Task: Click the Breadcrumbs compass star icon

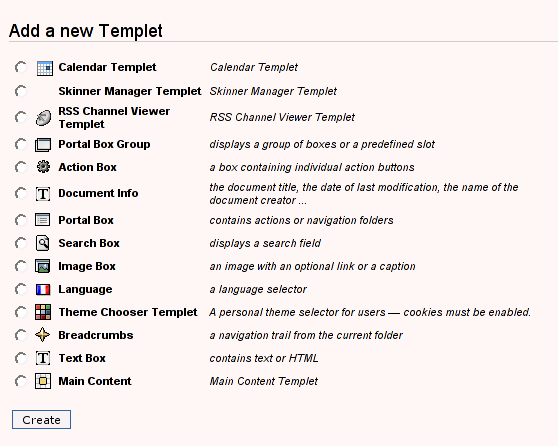Action: [x=42, y=335]
